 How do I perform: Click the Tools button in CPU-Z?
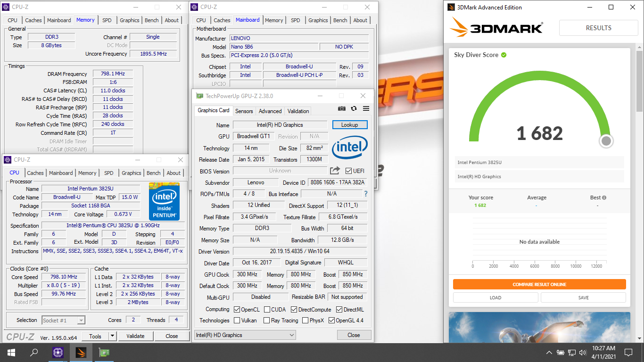[x=95, y=336]
